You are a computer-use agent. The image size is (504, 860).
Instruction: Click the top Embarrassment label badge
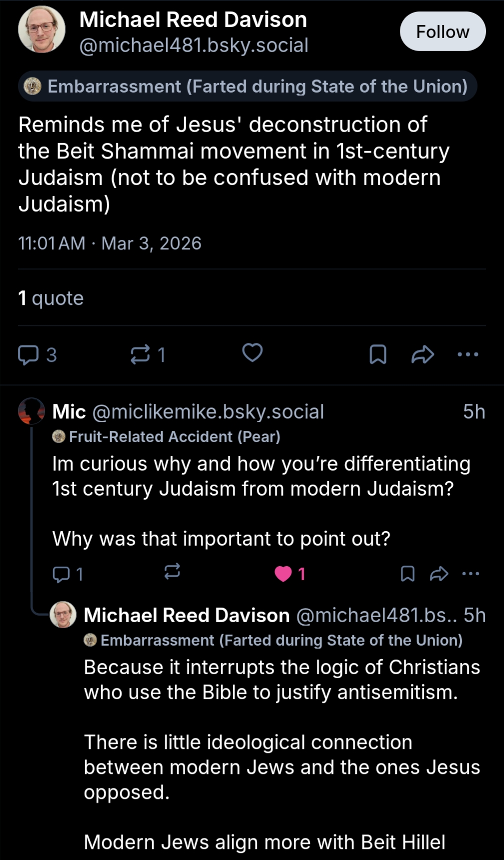point(248,86)
